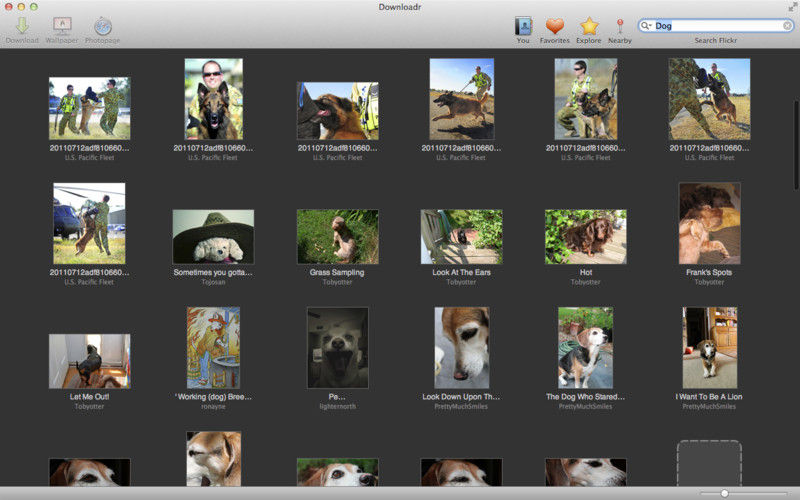800x500 pixels.
Task: Open the You contacts icon
Action: coord(523,26)
